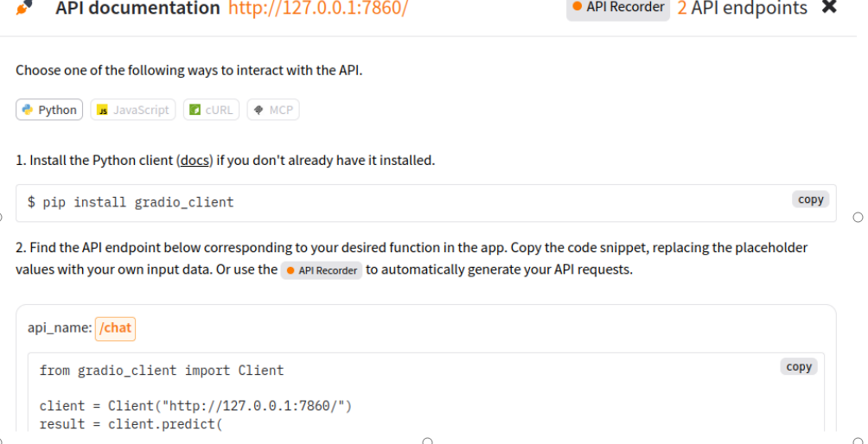The image size is (868, 444).
Task: Click the rocket logo icon
Action: click(x=25, y=7)
